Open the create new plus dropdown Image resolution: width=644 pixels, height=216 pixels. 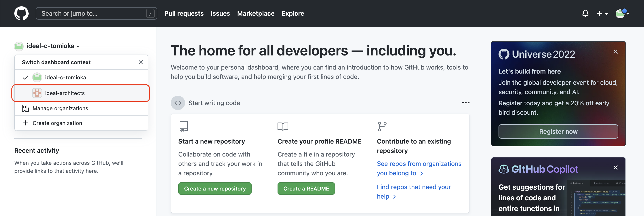(x=602, y=13)
